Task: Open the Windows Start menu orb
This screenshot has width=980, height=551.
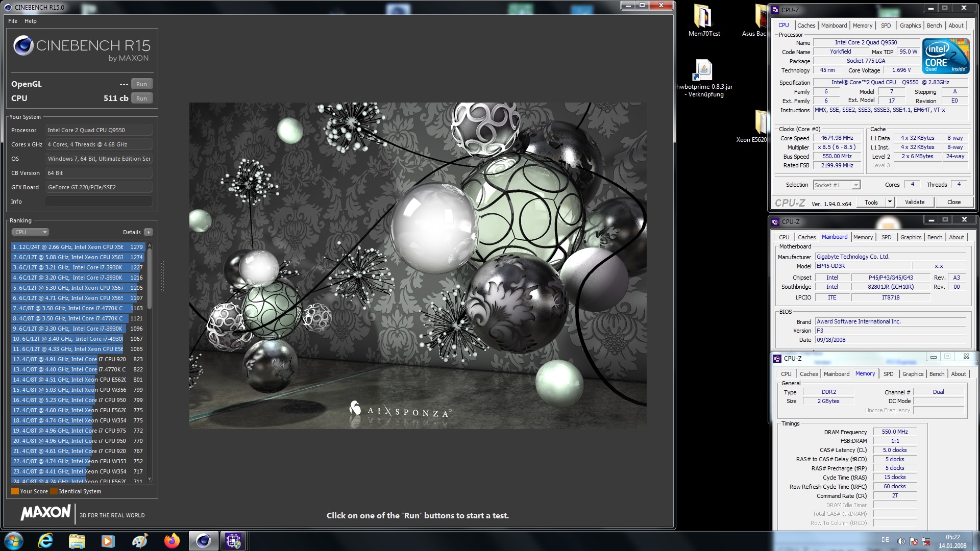Action: pyautogui.click(x=14, y=541)
